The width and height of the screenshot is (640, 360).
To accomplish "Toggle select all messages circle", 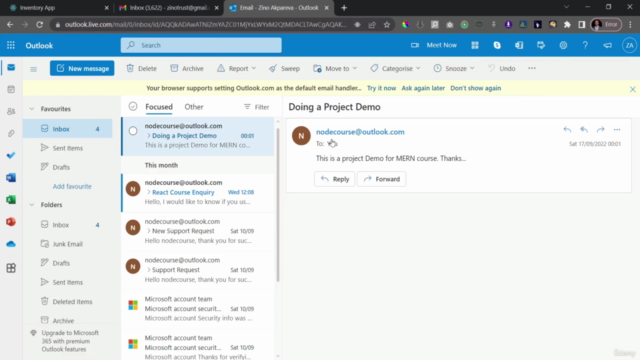I will pyautogui.click(x=133, y=107).
